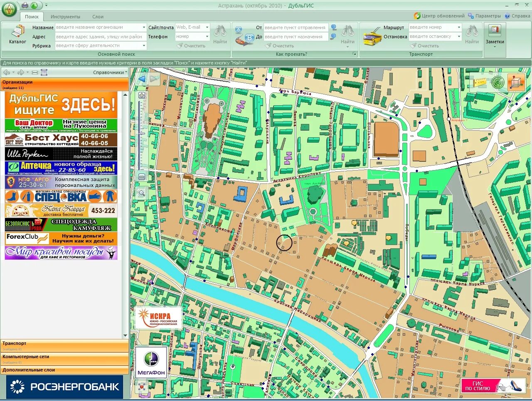Open the ForexClub banner

tap(61, 238)
